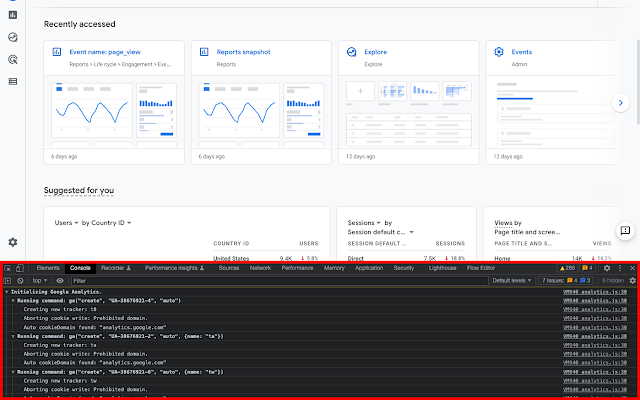Show next recently accessed cards with arrow
Image resolution: width=640 pixels, height=400 pixels.
620,103
